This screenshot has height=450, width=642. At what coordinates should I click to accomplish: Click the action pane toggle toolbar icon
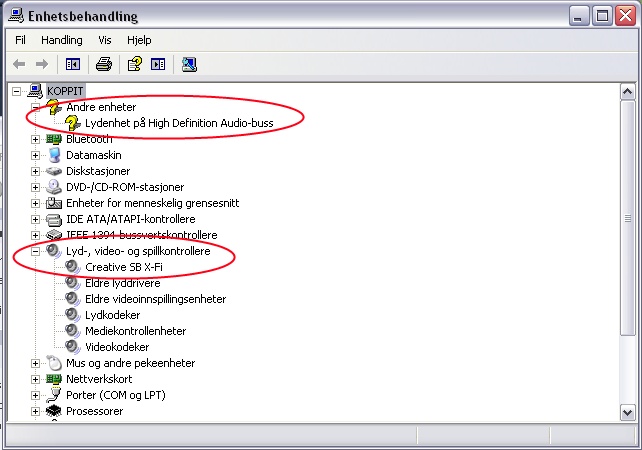coord(158,64)
